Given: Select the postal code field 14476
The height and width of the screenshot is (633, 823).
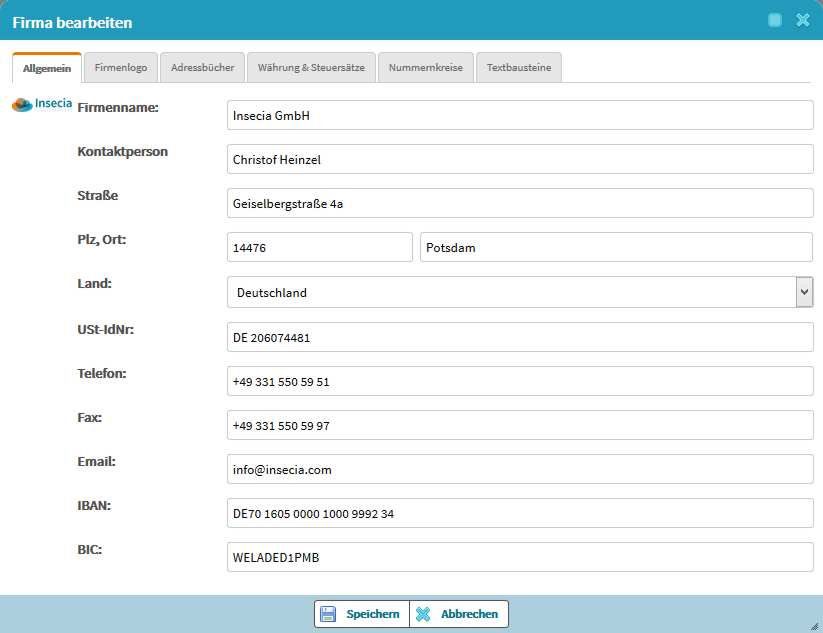Looking at the screenshot, I should (x=320, y=248).
